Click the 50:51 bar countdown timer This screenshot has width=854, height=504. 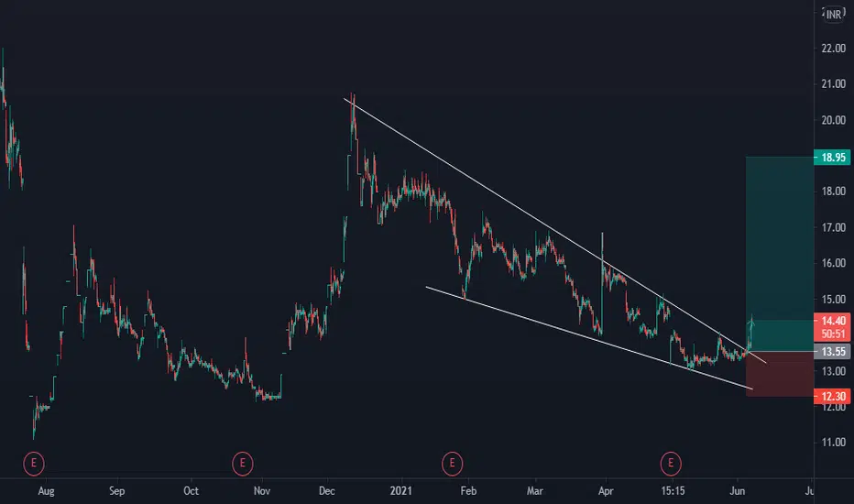pos(832,334)
